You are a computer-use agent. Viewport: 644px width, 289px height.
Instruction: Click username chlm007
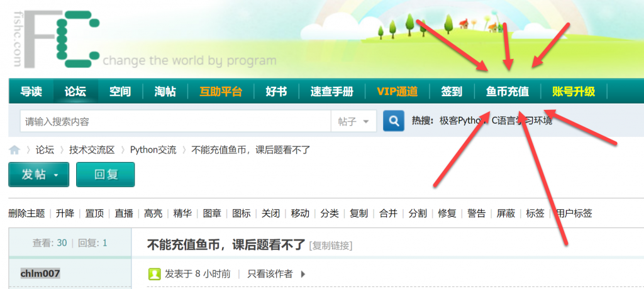40,273
